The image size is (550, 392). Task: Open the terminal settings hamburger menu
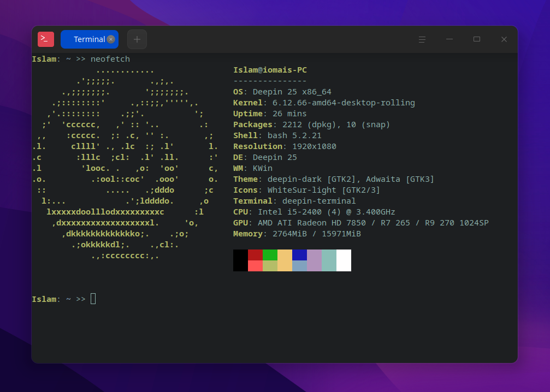click(422, 39)
